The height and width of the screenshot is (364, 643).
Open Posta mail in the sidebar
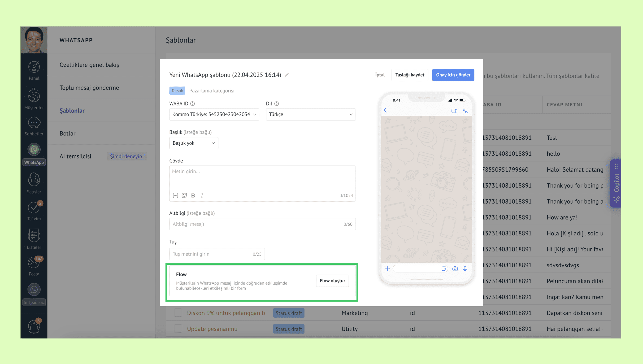click(x=34, y=266)
